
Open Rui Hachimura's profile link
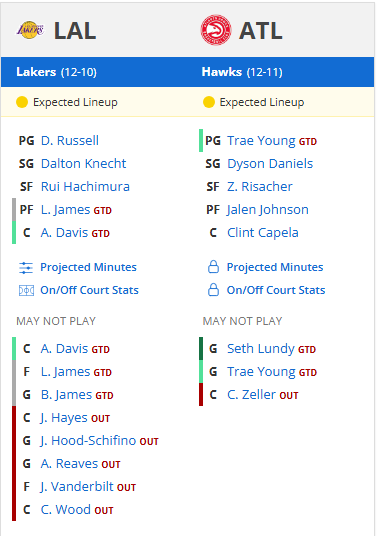pos(85,187)
